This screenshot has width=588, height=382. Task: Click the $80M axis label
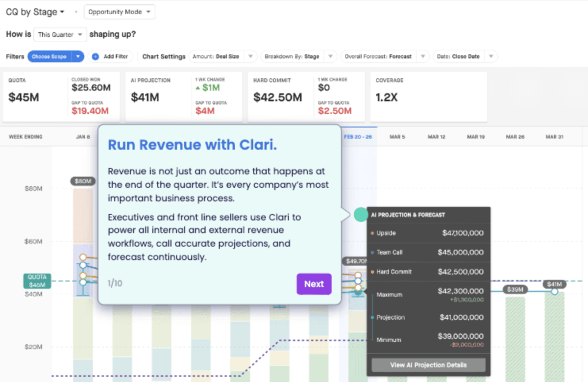point(33,188)
